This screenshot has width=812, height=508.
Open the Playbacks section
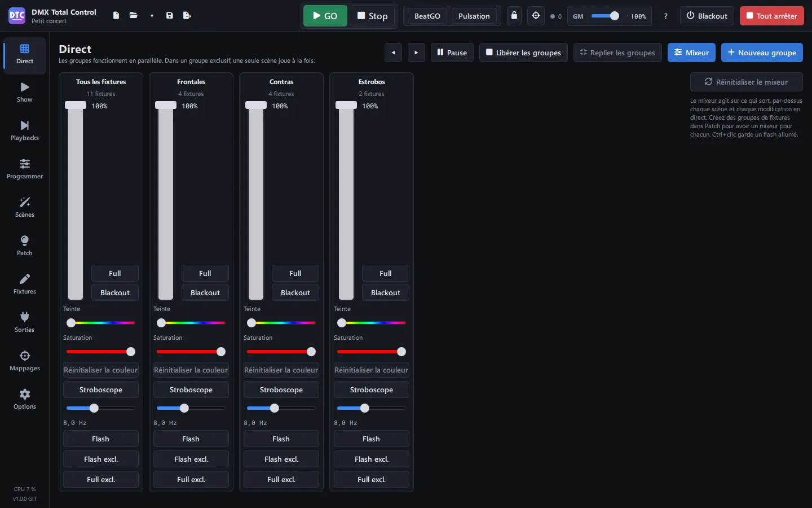[25, 131]
